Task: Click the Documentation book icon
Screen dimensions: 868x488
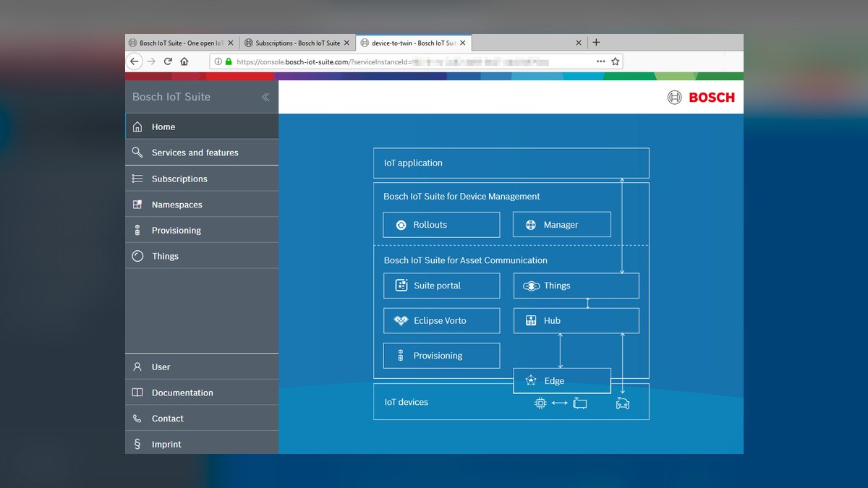Action: (137, 393)
